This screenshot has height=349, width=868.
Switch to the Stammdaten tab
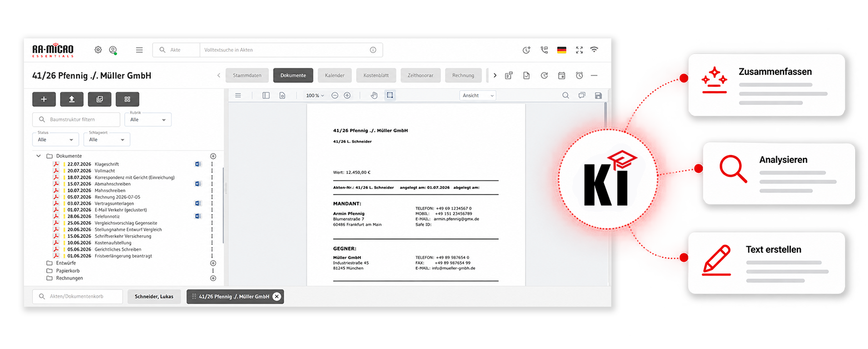click(247, 76)
